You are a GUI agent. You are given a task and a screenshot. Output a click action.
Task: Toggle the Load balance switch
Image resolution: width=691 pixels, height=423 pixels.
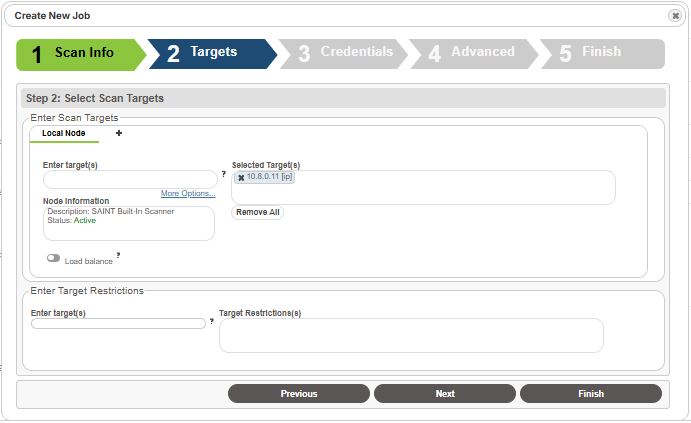(x=54, y=258)
